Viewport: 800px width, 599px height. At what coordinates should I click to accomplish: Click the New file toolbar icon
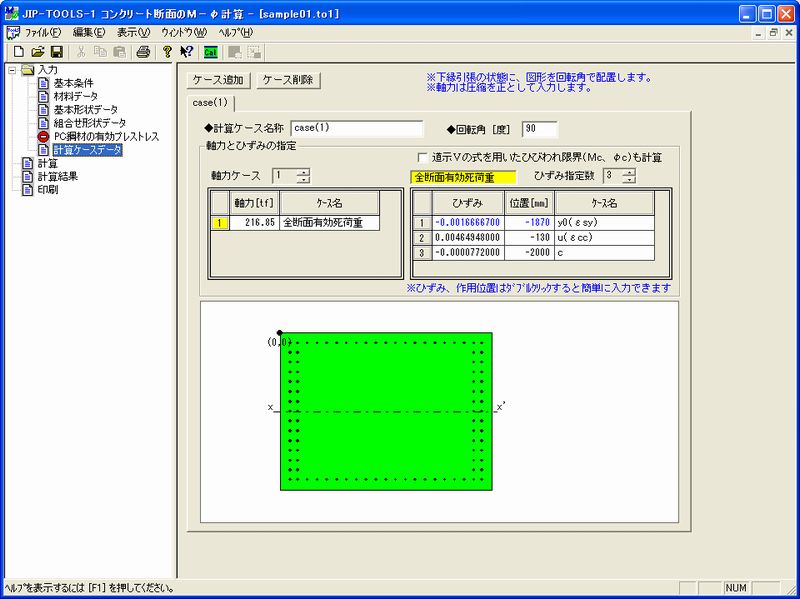(18, 51)
